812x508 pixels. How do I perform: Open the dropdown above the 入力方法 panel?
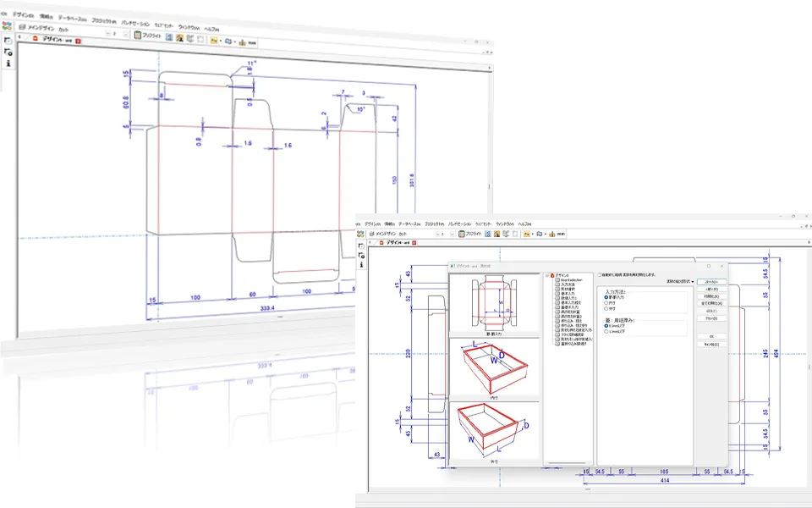(680, 282)
